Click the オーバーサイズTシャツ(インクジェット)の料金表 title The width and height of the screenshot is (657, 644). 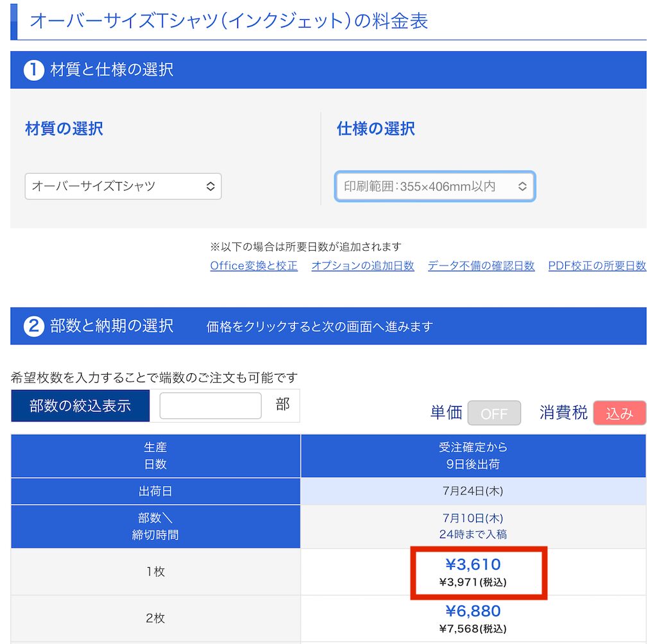coord(229,21)
